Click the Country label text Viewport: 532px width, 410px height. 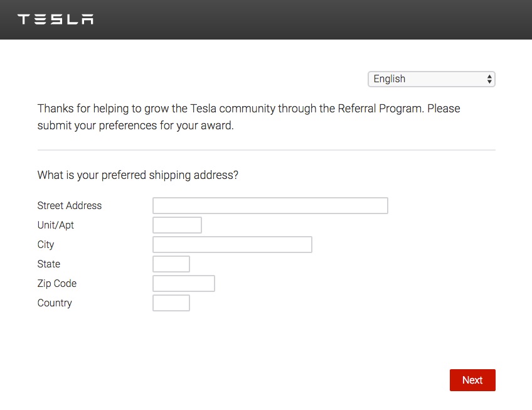pyautogui.click(x=55, y=303)
